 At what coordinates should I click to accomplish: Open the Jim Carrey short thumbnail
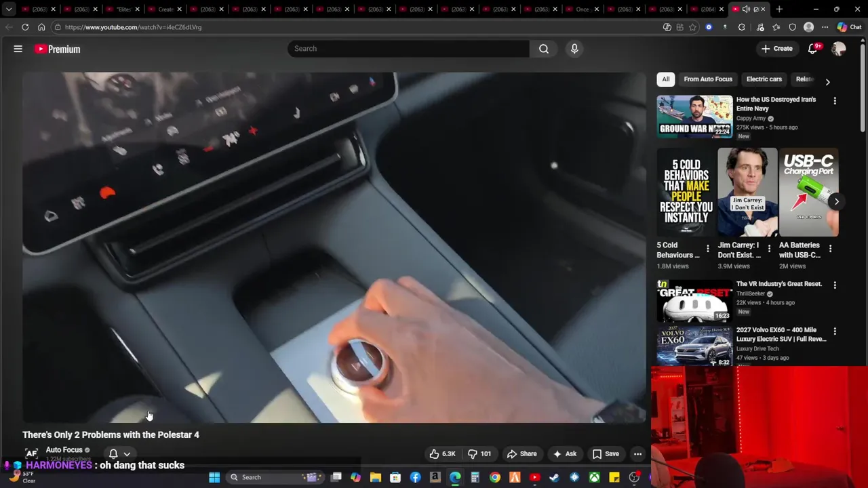coord(747,192)
